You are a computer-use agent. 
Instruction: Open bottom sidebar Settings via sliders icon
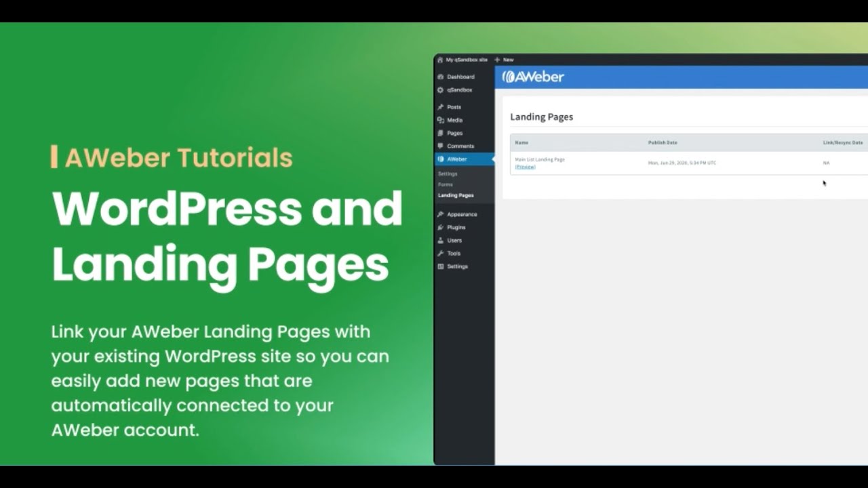pyautogui.click(x=441, y=266)
